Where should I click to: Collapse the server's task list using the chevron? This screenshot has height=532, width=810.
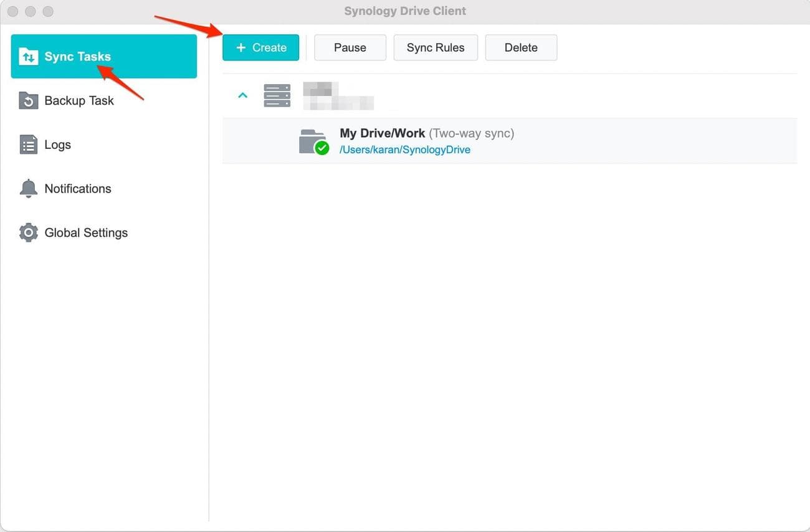pyautogui.click(x=242, y=95)
